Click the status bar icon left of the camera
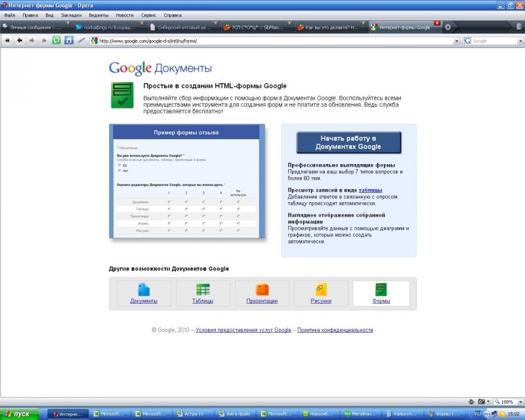 [x=471, y=401]
